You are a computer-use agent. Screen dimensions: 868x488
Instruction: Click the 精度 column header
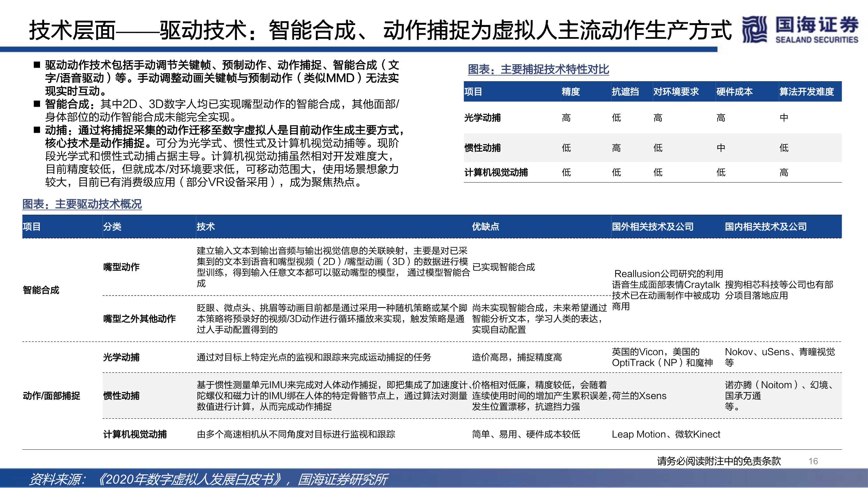(570, 92)
